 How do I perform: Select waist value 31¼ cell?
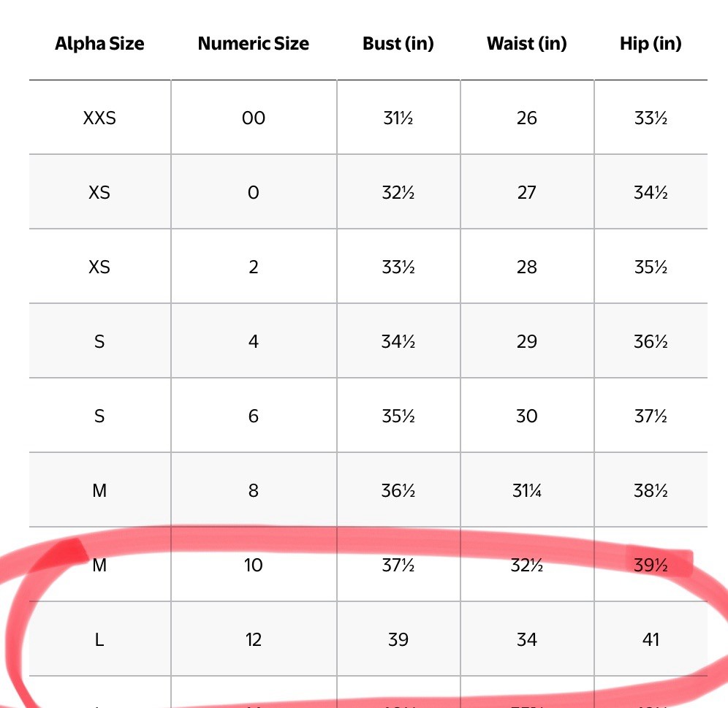[527, 491]
